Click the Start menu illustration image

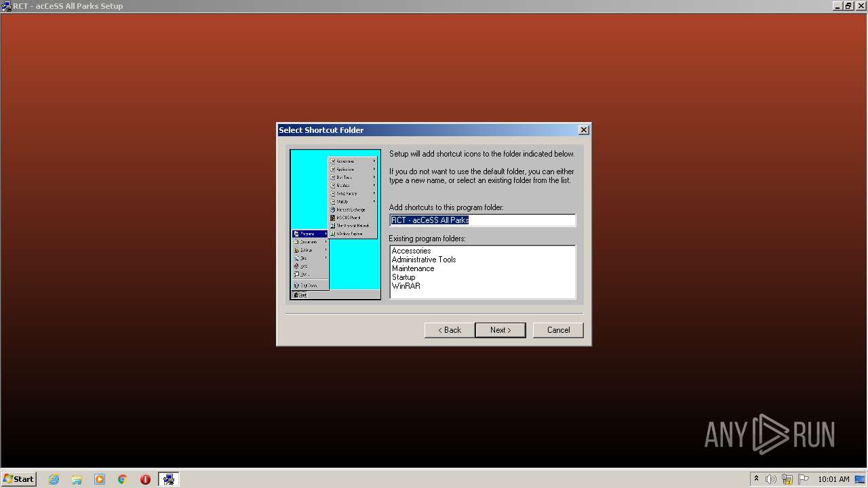point(336,224)
